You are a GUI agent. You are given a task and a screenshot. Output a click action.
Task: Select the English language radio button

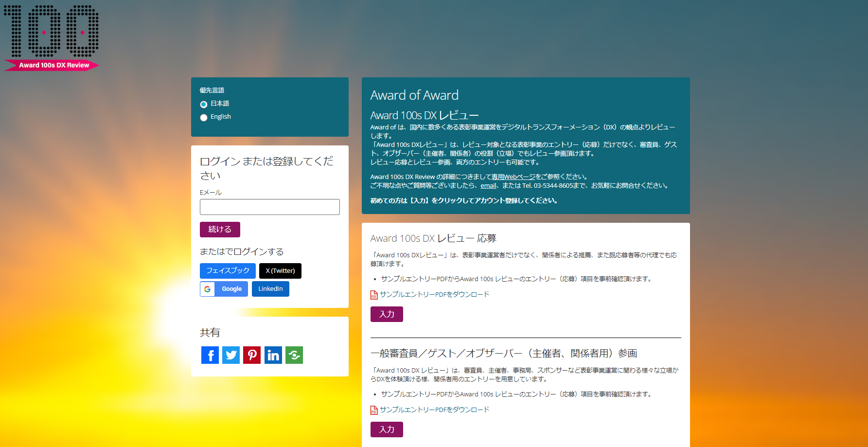pyautogui.click(x=204, y=117)
